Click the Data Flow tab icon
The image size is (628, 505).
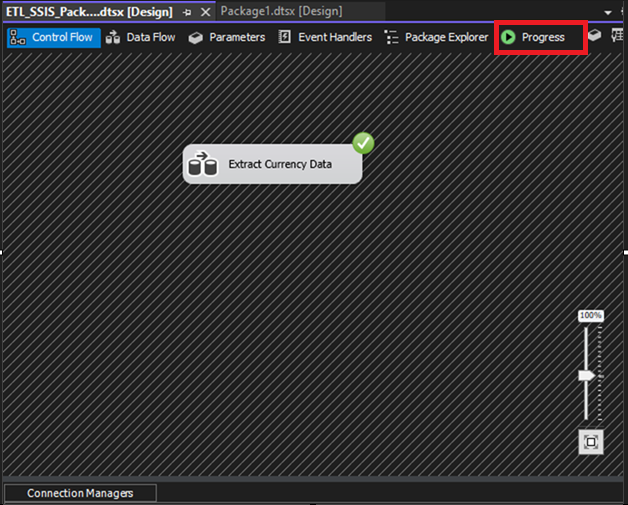[113, 37]
